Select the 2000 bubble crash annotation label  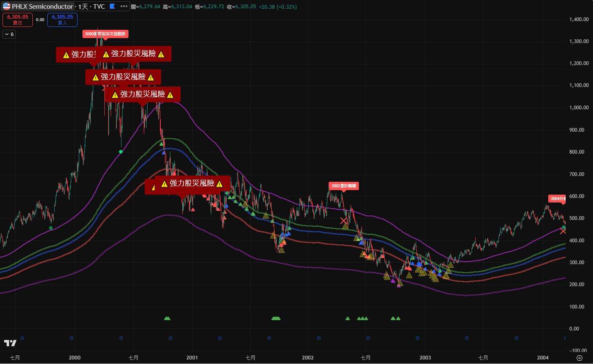pyautogui.click(x=105, y=34)
